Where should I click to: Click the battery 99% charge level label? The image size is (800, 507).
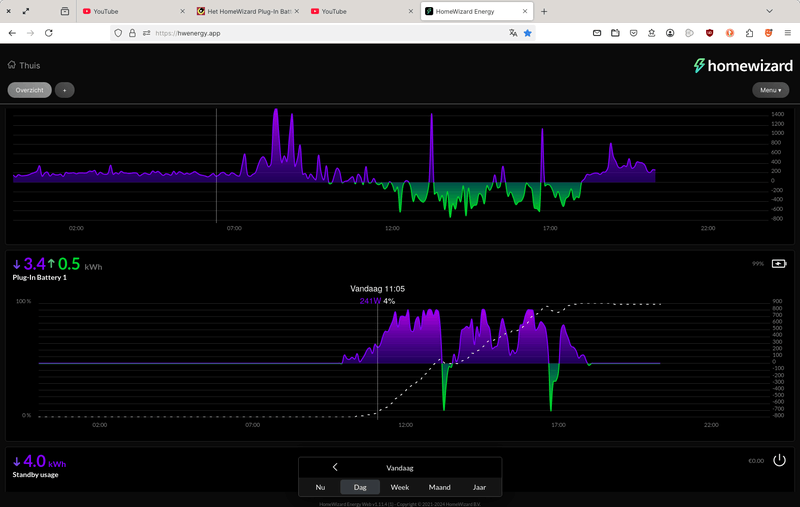tap(758, 264)
